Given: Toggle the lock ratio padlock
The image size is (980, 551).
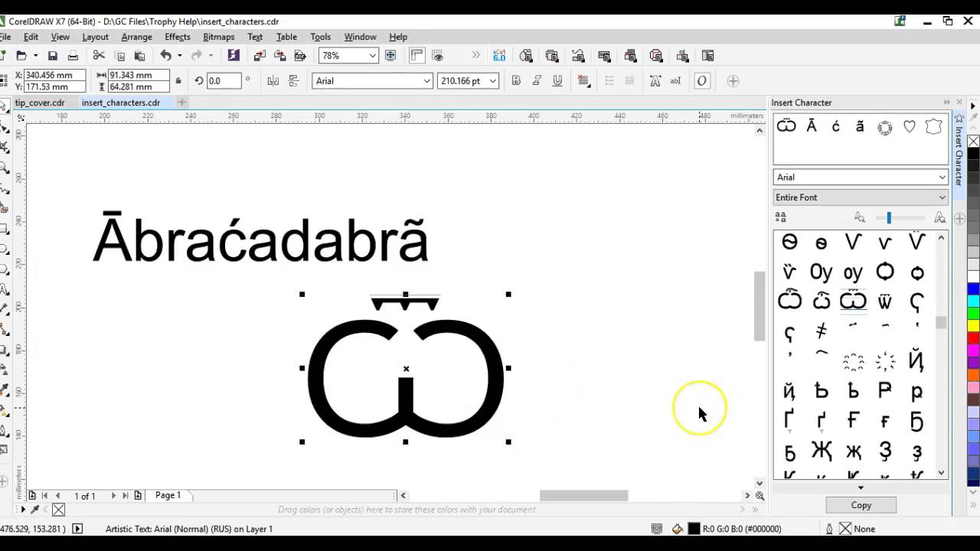Looking at the screenshot, I should pos(178,81).
